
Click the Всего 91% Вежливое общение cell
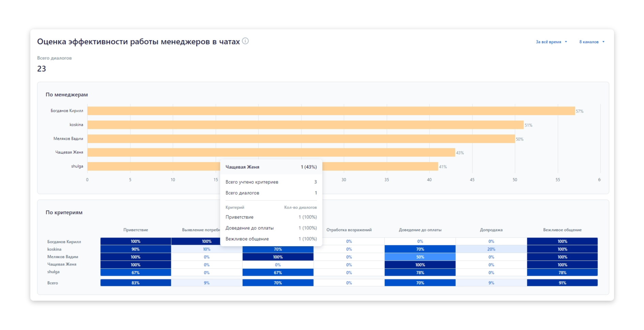562,283
